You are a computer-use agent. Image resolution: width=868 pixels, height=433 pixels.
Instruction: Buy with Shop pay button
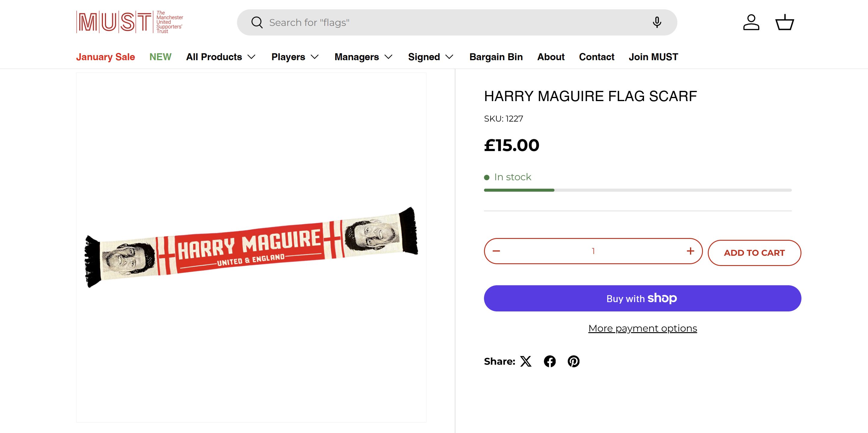tap(642, 298)
